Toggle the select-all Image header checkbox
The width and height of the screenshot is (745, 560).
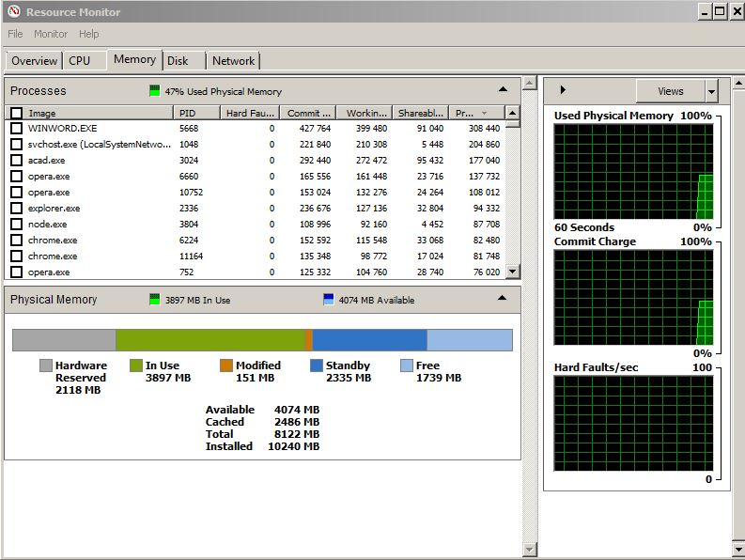point(17,113)
